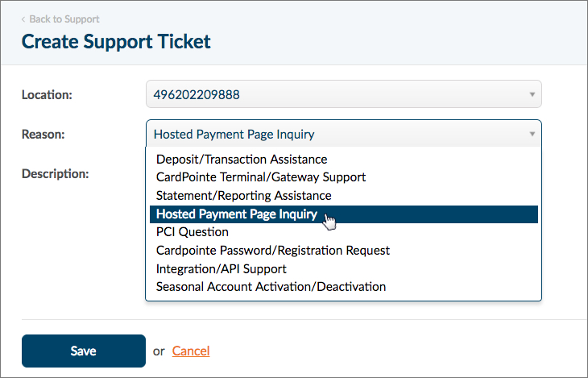The image size is (588, 378).
Task: Choose Cardpointe Password/Registration Request
Action: click(x=273, y=251)
